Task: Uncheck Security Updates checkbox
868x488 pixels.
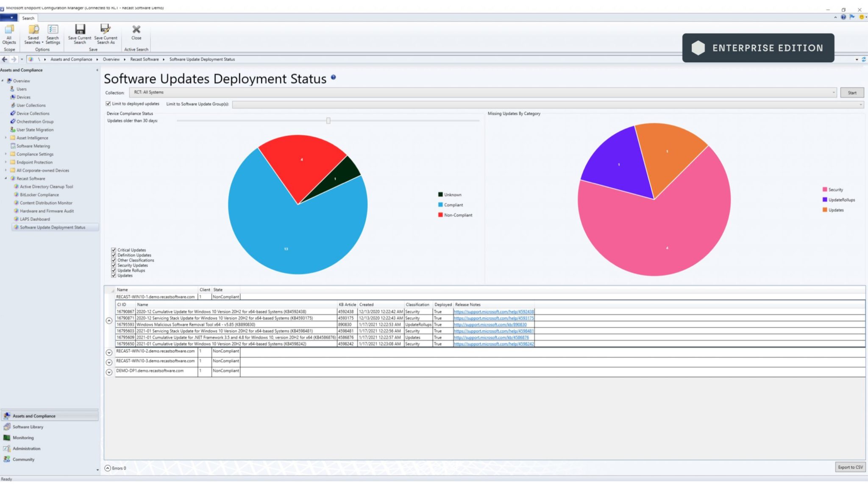Action: [x=114, y=265]
